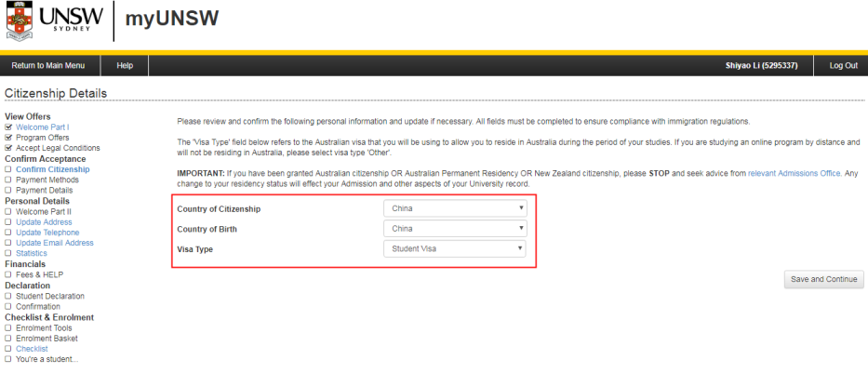Image resolution: width=868 pixels, height=373 pixels.
Task: Click Citizenship Details page heading
Action: click(x=56, y=94)
